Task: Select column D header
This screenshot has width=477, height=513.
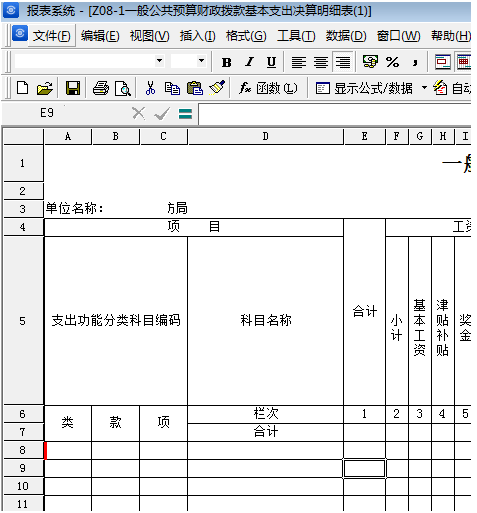Action: point(265,137)
